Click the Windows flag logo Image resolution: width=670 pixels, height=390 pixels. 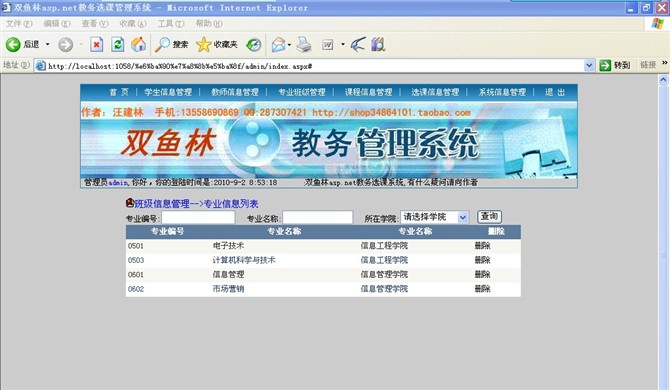[x=658, y=23]
